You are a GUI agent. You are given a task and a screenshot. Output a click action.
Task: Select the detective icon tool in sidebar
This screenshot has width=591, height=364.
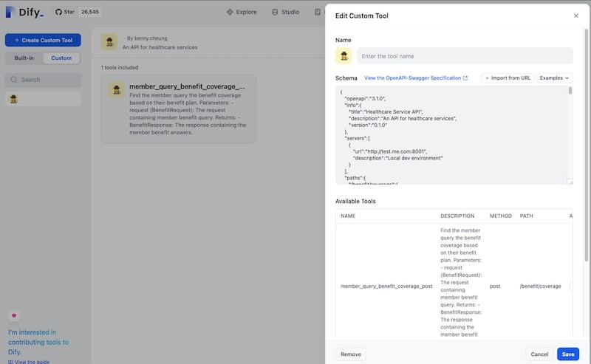(x=43, y=99)
